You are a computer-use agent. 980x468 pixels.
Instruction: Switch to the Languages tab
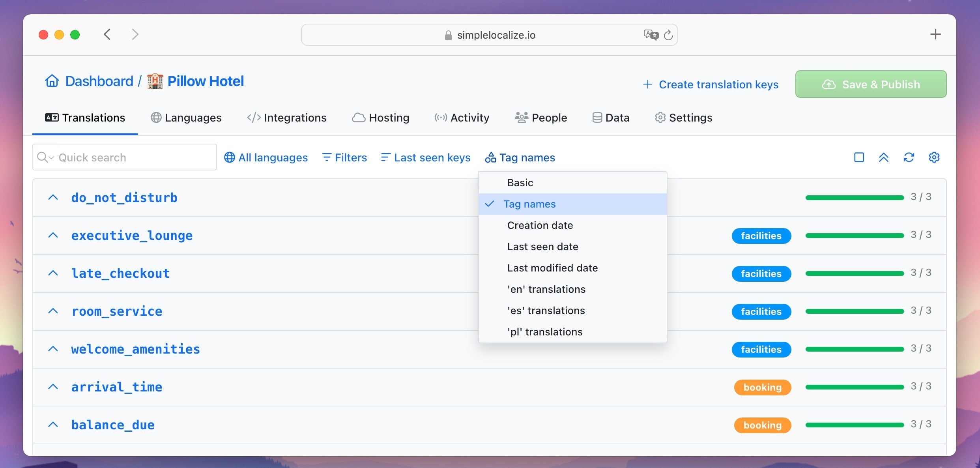pyautogui.click(x=186, y=118)
